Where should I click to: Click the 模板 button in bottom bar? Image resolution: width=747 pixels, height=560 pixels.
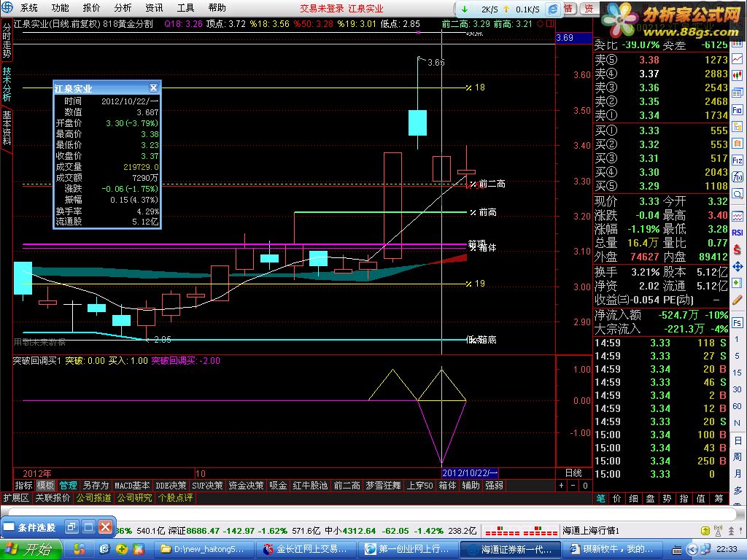[45, 485]
